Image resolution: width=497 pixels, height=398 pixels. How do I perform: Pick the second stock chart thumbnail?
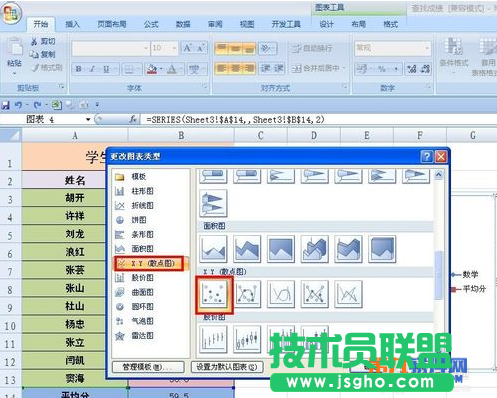click(247, 339)
